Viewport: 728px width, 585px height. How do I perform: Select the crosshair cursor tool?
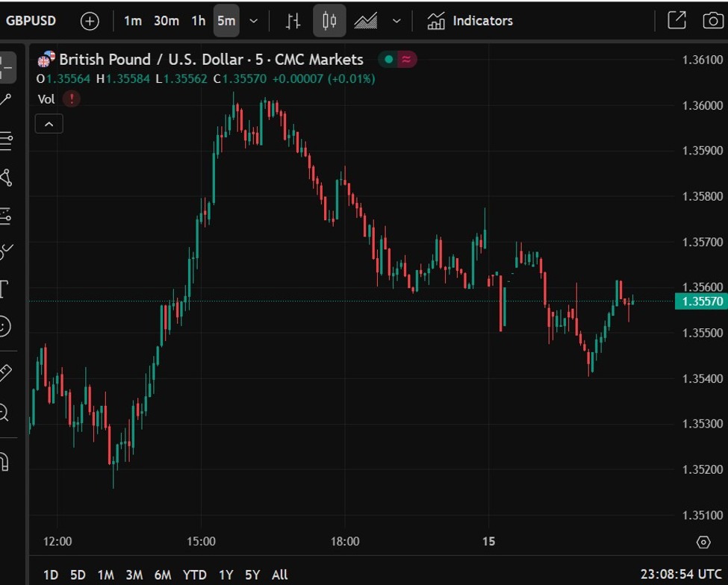point(6,67)
